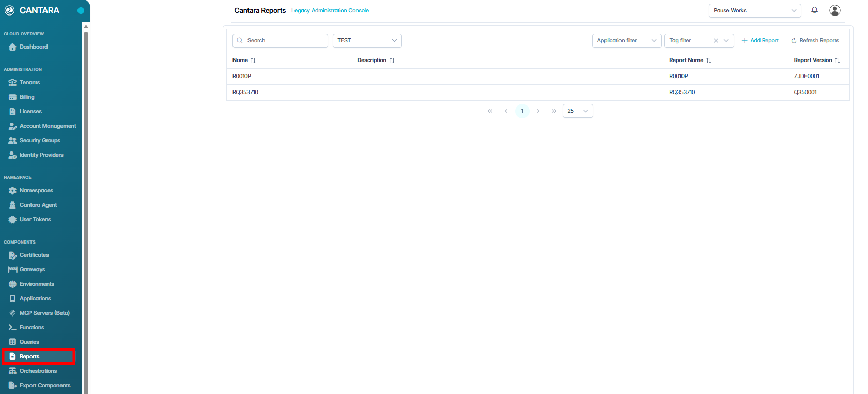Go to the next page arrow
This screenshot has width=868, height=394.
click(538, 111)
